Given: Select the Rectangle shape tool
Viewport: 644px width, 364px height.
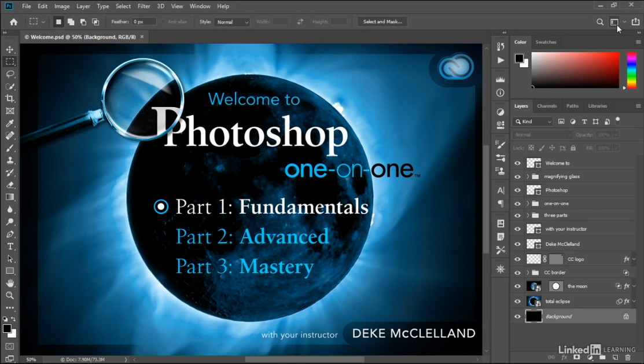Looking at the screenshot, I should tap(10, 271).
